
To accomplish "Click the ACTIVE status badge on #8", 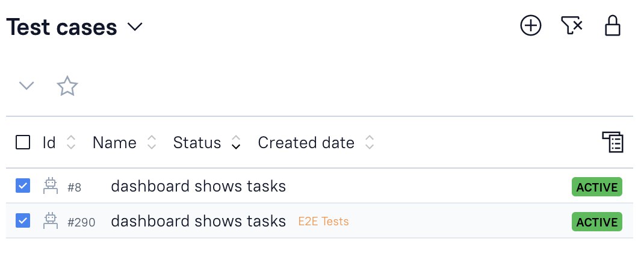I will coord(596,187).
